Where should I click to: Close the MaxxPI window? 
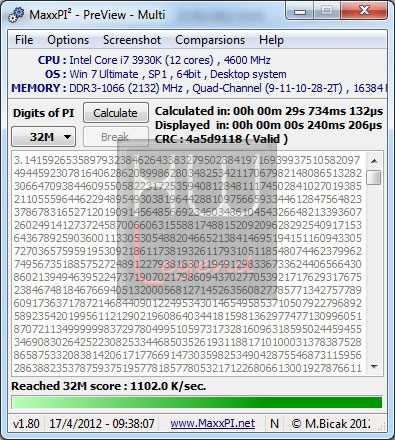tap(364, 11)
